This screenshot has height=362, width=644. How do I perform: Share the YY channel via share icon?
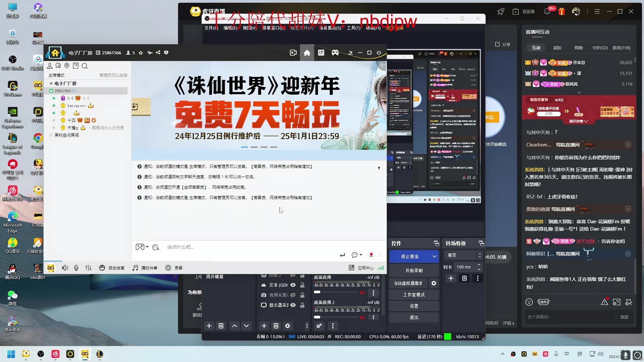pos(158,53)
